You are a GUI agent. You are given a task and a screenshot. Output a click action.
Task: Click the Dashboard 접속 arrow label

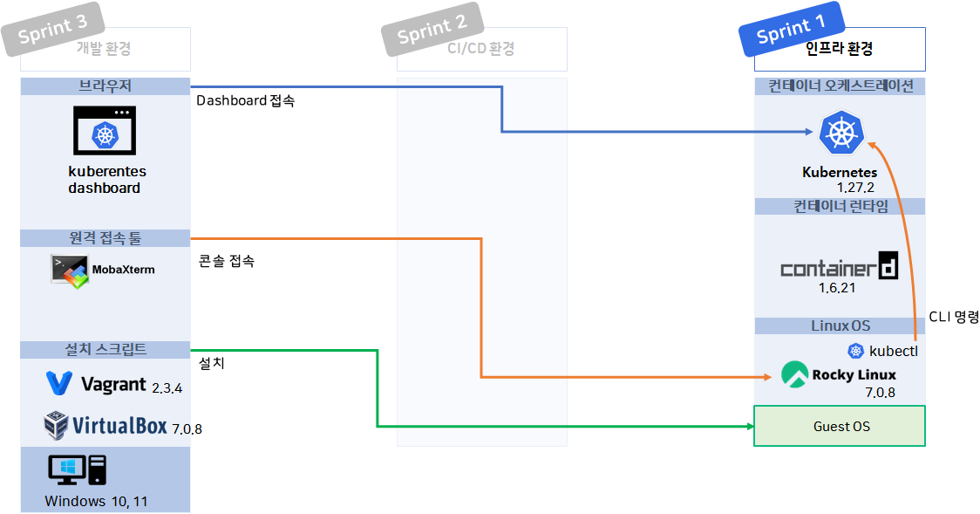[246, 100]
